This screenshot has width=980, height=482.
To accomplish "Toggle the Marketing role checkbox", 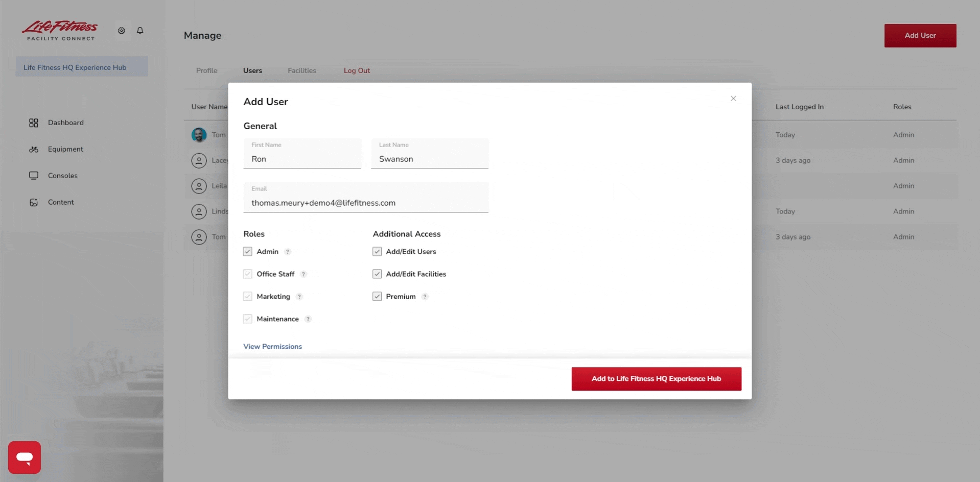I will point(248,297).
